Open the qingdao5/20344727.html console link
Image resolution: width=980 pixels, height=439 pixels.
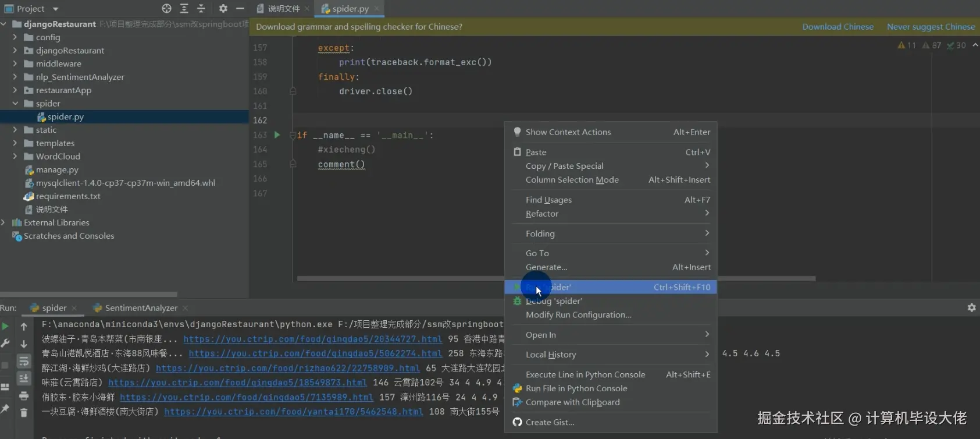pos(313,339)
